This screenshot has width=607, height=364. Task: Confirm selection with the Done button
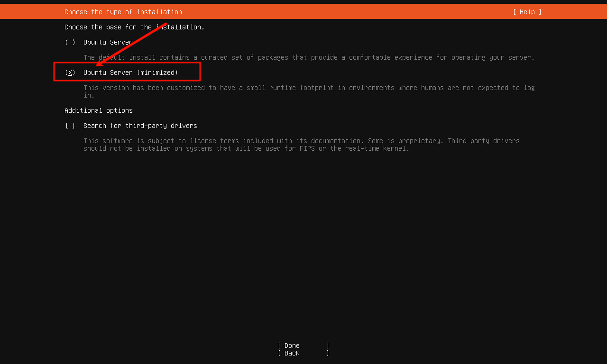tap(303, 346)
